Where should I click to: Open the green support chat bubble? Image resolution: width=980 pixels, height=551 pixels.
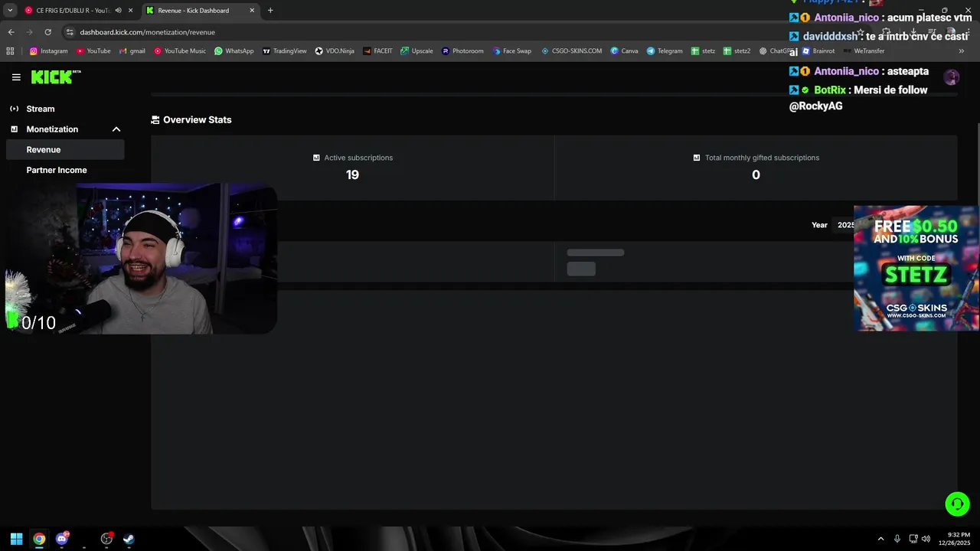coord(957,504)
